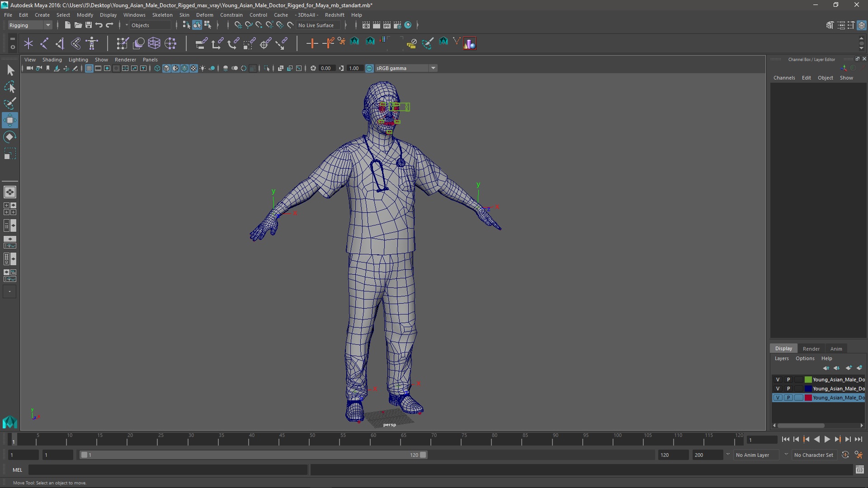Activate the Scale tool in toolbox
This screenshot has width=868, height=488.
(10, 154)
